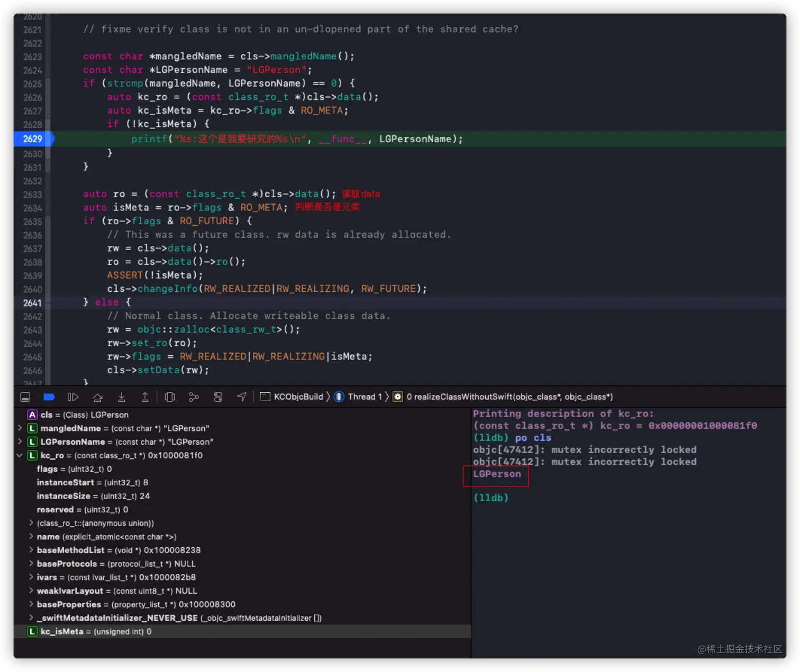Click the ASSERT macro on line 2639
The width and height of the screenshot is (800, 672).
[125, 275]
